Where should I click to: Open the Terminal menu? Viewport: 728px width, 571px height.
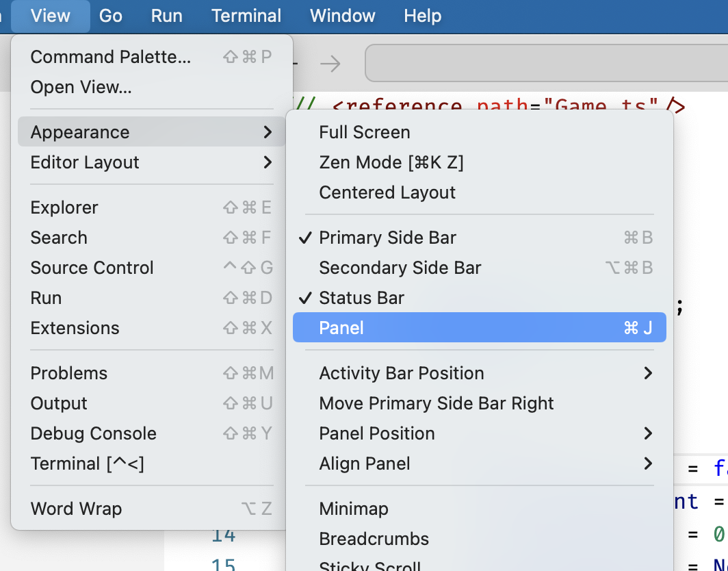coord(246,15)
